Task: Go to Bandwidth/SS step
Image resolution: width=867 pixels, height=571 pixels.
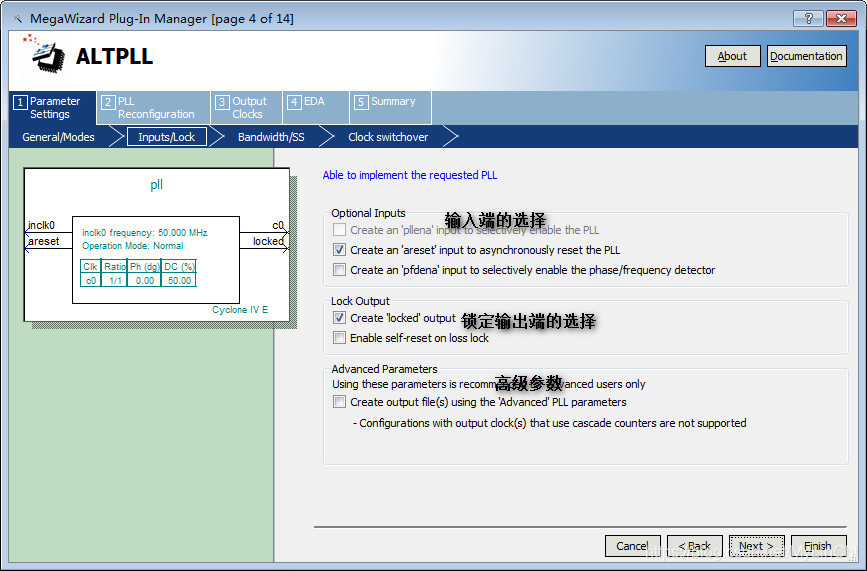Action: point(271,137)
